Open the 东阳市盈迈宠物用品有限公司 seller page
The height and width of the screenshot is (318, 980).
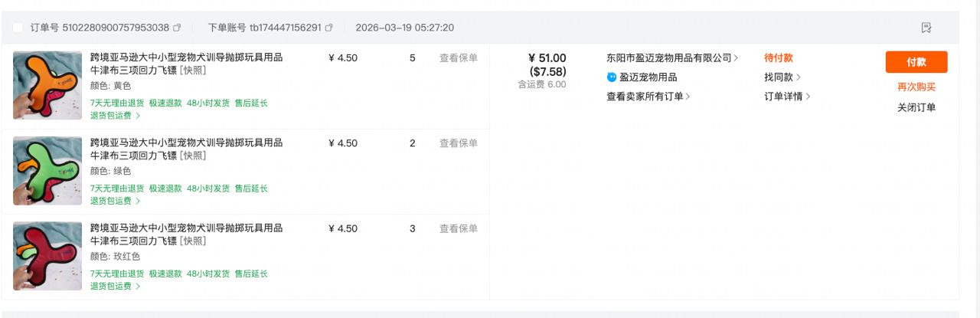click(671, 58)
